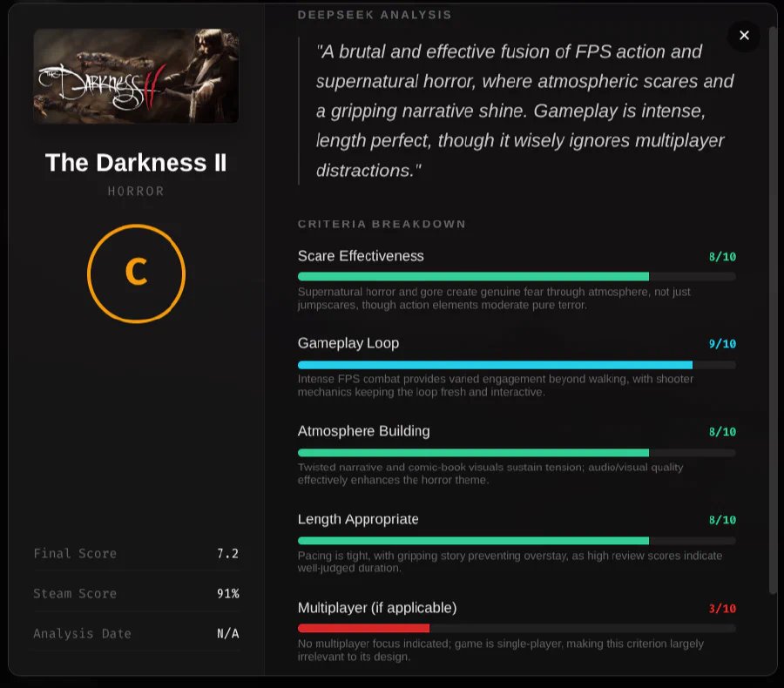Click the Scare Effectiveness 8/10 score
The height and width of the screenshot is (688, 784).
tap(721, 256)
